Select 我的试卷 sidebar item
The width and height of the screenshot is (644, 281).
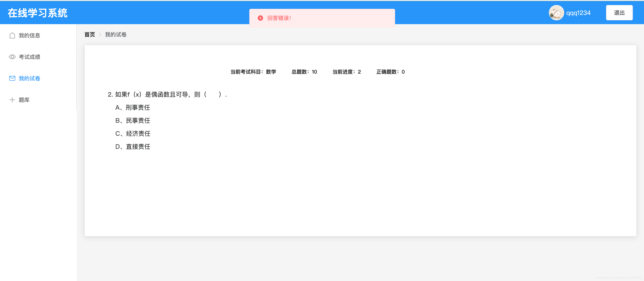pos(30,78)
